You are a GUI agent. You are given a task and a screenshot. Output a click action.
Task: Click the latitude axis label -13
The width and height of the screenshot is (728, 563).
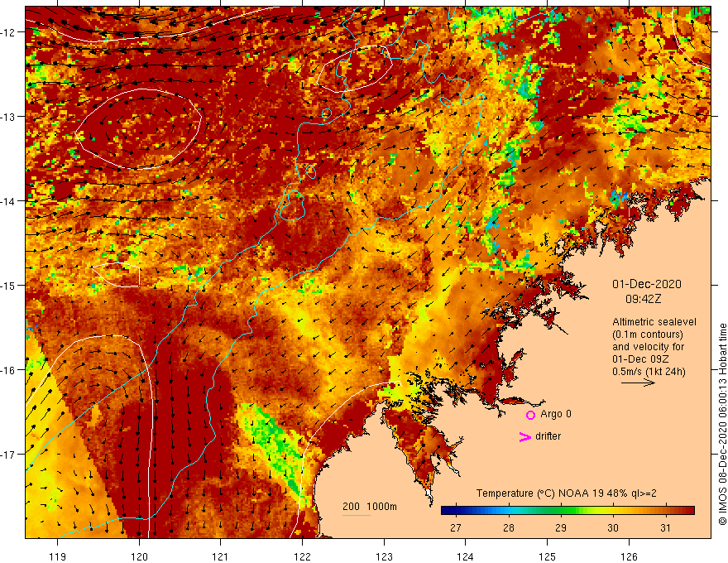(x=8, y=117)
